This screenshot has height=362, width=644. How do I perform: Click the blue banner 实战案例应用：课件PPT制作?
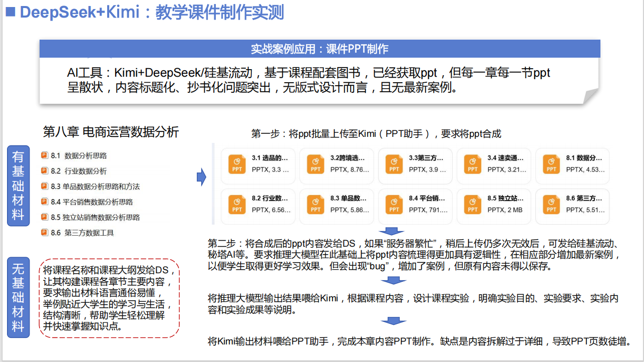319,49
